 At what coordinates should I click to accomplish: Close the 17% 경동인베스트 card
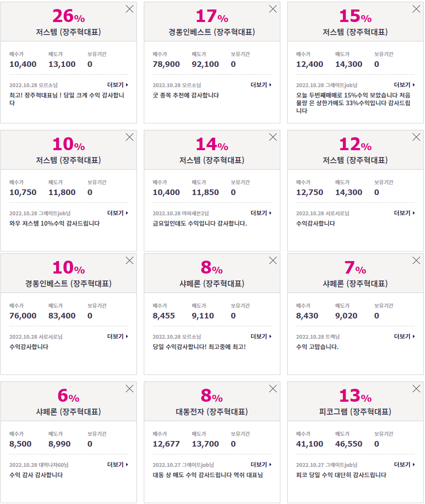point(273,9)
